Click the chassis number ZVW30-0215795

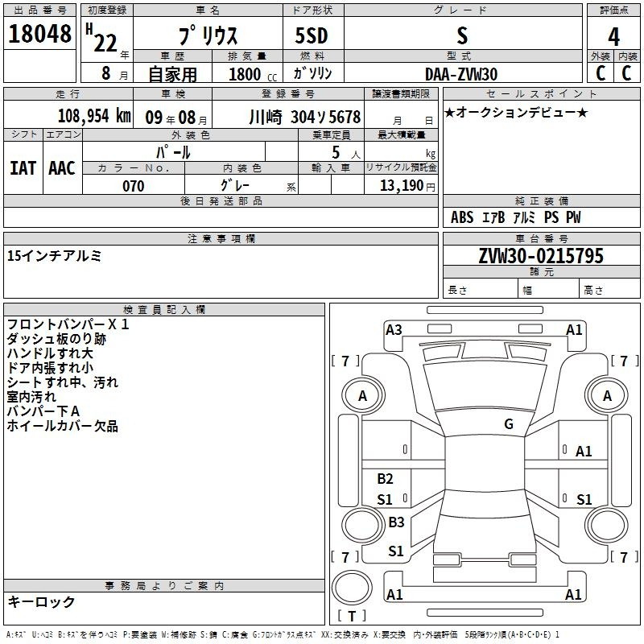coord(540,257)
